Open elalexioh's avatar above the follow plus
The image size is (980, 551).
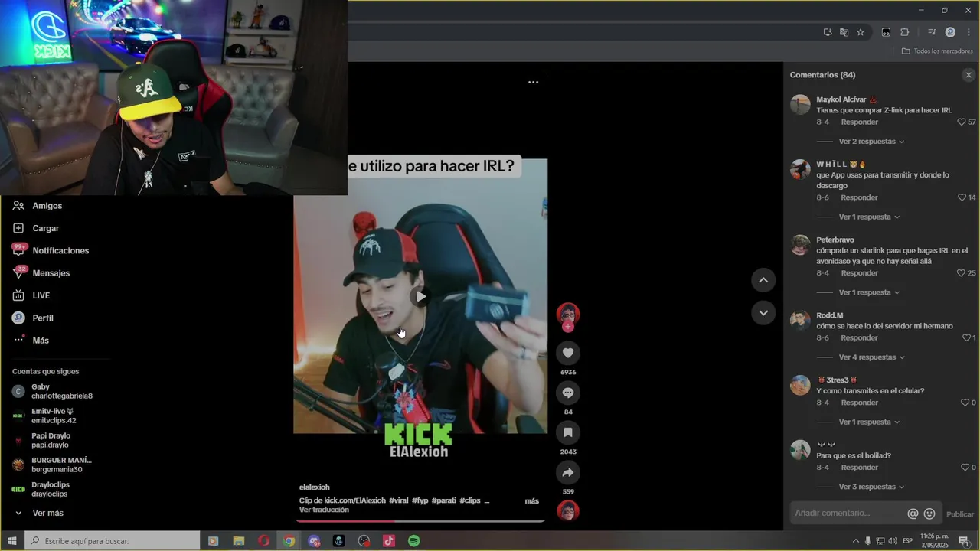[568, 314]
